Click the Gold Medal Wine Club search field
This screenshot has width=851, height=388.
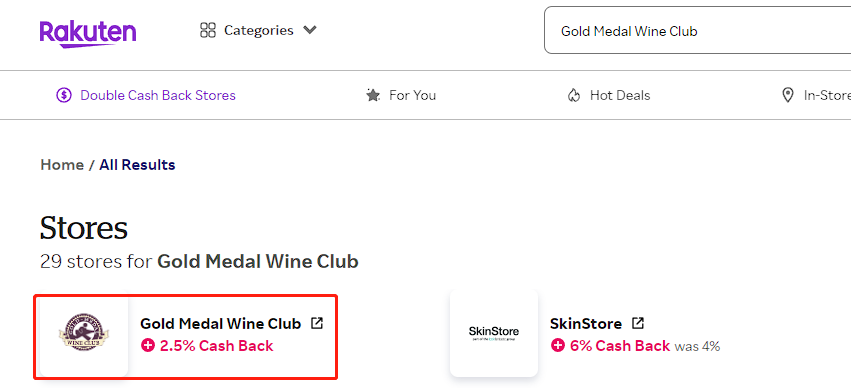click(x=697, y=30)
